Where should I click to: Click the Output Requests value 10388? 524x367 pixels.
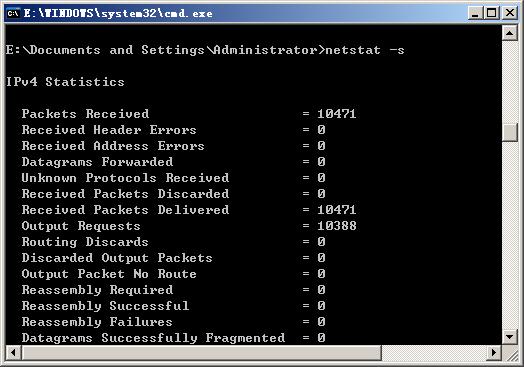click(337, 226)
